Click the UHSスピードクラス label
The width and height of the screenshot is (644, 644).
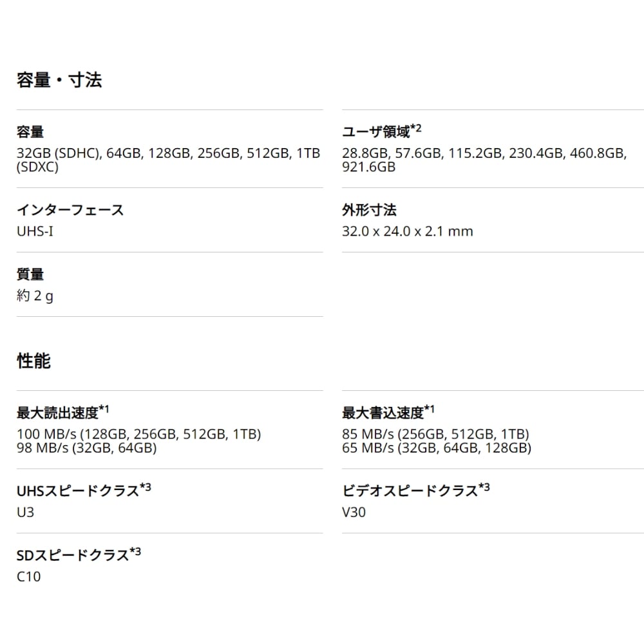point(77,491)
